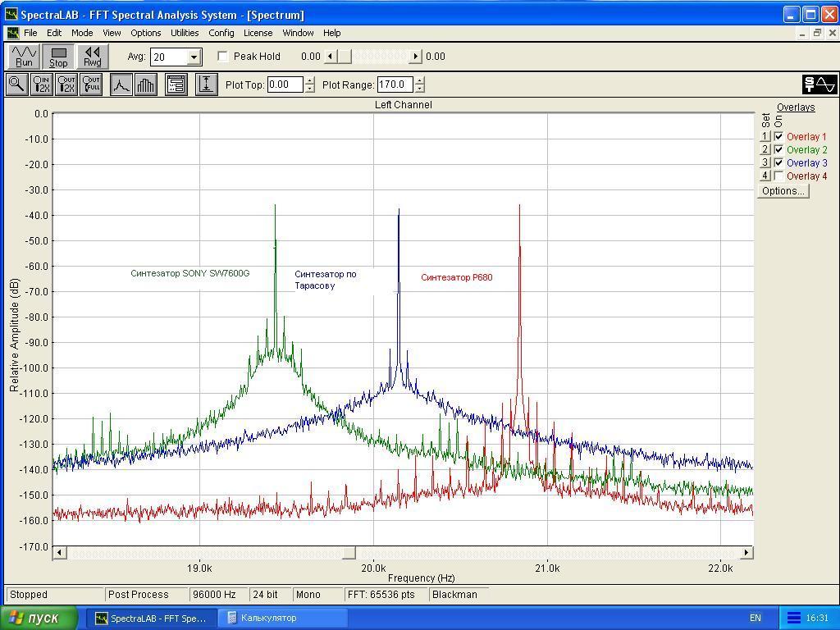Click the Zoom Out Full icon
The height and width of the screenshot is (630, 840).
pos(91,84)
